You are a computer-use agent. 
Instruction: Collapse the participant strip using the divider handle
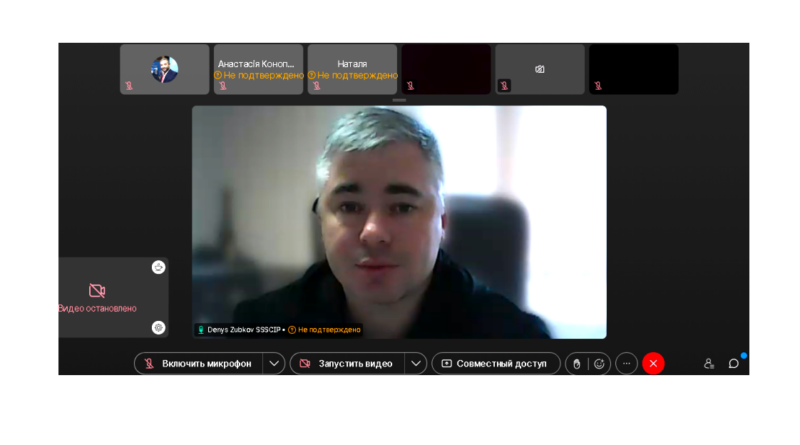399,100
